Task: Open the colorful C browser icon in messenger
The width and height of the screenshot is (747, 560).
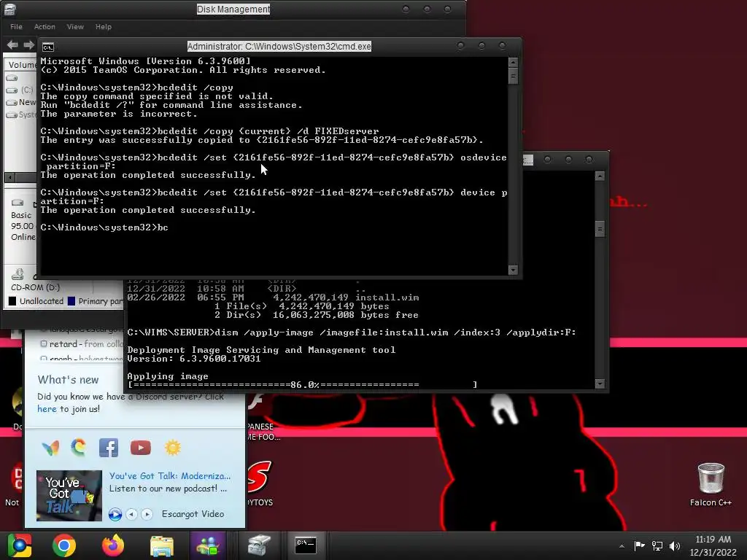Action: point(79,448)
